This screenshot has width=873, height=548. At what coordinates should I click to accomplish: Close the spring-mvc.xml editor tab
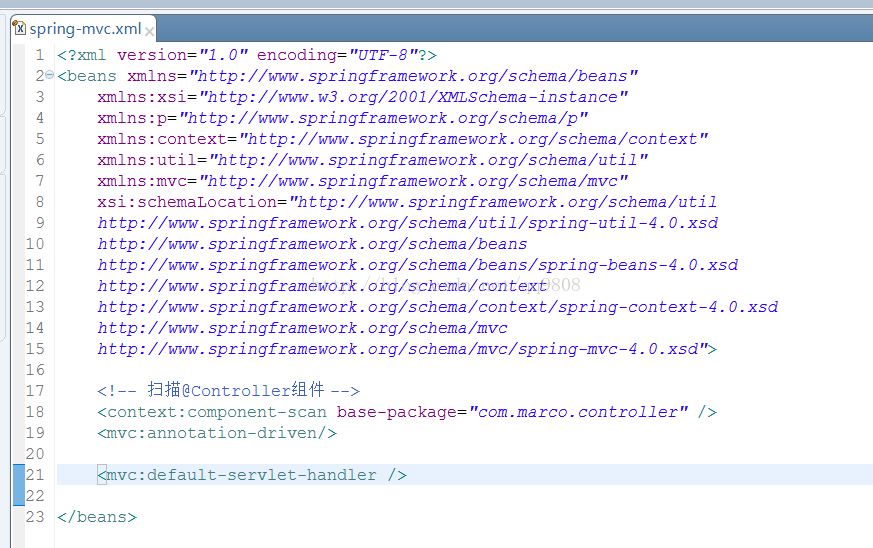pyautogui.click(x=153, y=29)
